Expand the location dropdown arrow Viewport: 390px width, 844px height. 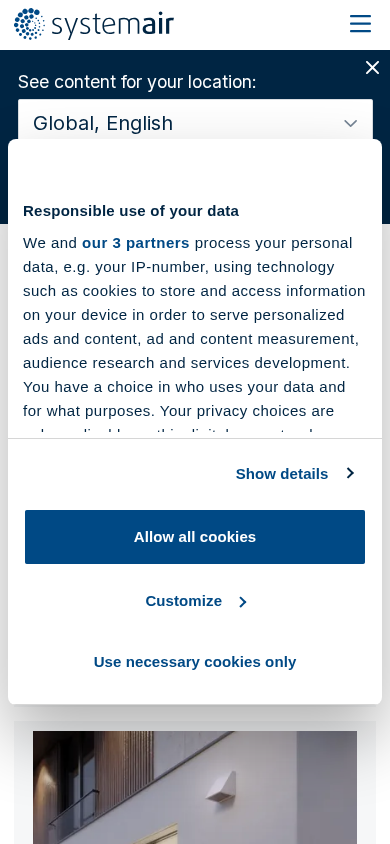tap(351, 124)
